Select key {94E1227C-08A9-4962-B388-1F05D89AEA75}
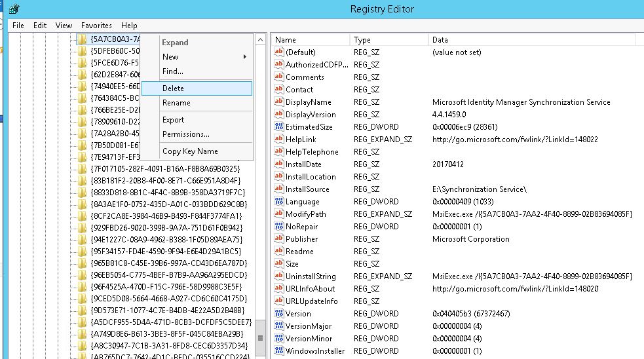 (x=166, y=240)
